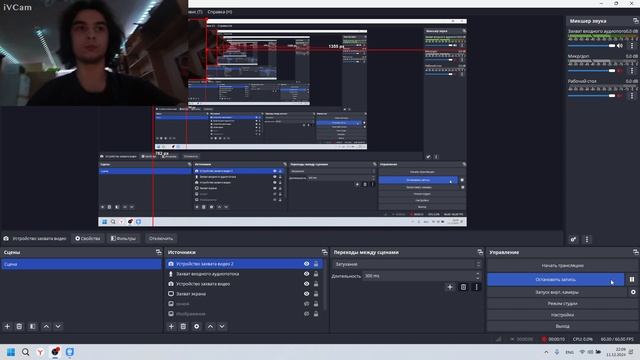Delete selected source with trash icon
This screenshot has height=360, width=640.
[183, 327]
